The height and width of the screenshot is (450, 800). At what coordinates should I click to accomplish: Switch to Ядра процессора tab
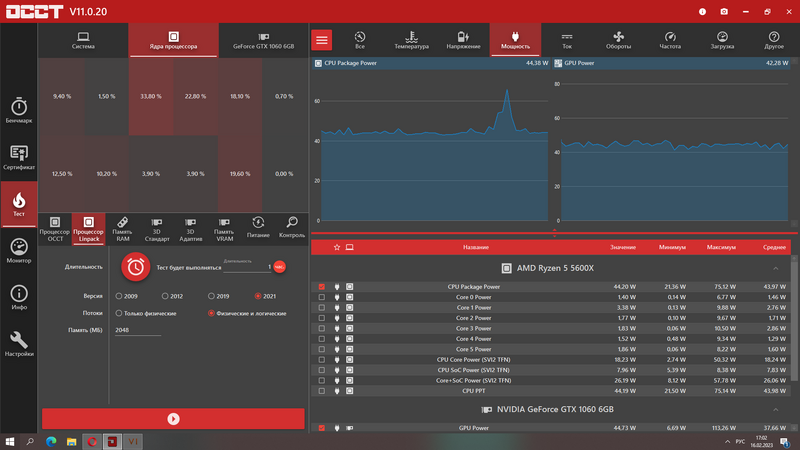click(173, 40)
